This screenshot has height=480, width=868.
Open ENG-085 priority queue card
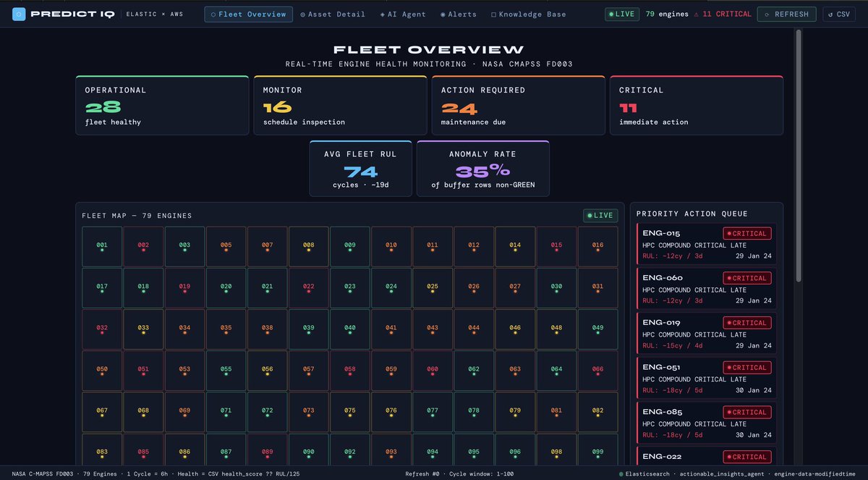tap(707, 423)
